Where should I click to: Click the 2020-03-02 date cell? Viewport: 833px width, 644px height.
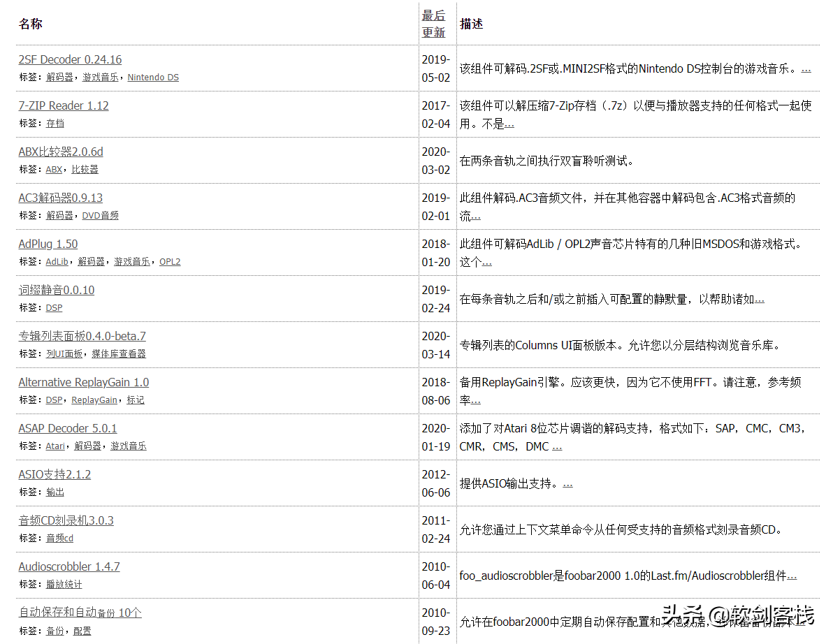pyautogui.click(x=436, y=161)
